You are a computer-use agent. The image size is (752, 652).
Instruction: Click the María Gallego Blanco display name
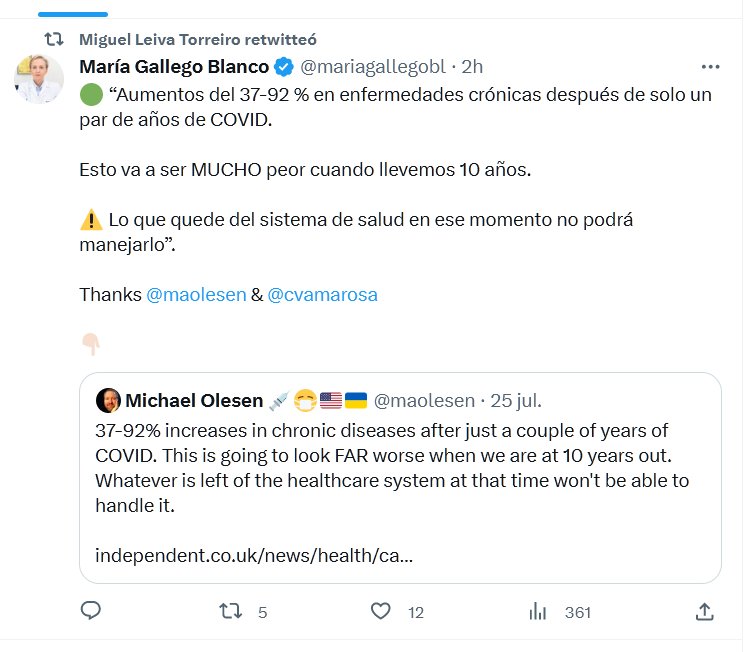[x=174, y=67]
